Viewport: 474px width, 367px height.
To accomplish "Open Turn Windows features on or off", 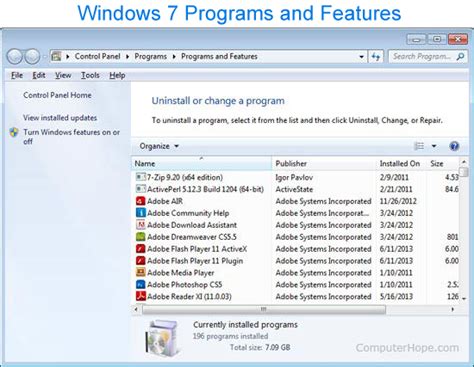I will (71, 137).
